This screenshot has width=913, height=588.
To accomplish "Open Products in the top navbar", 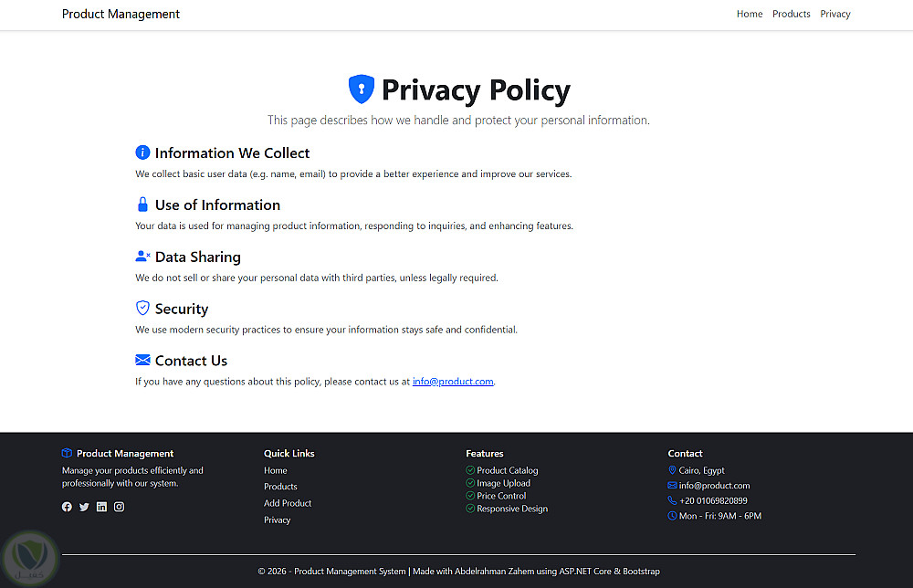I will tap(791, 14).
